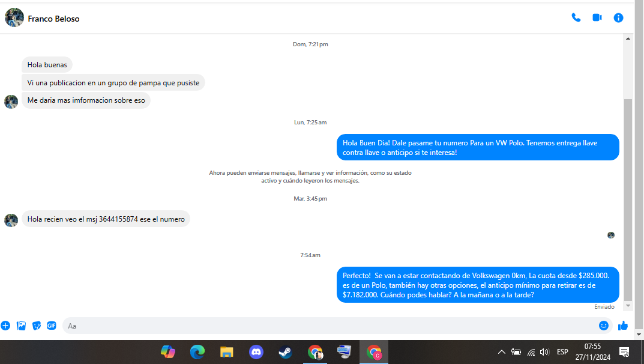Screen dimensions: 644x364
Task: Open the conversation information panel
Action: (618, 17)
